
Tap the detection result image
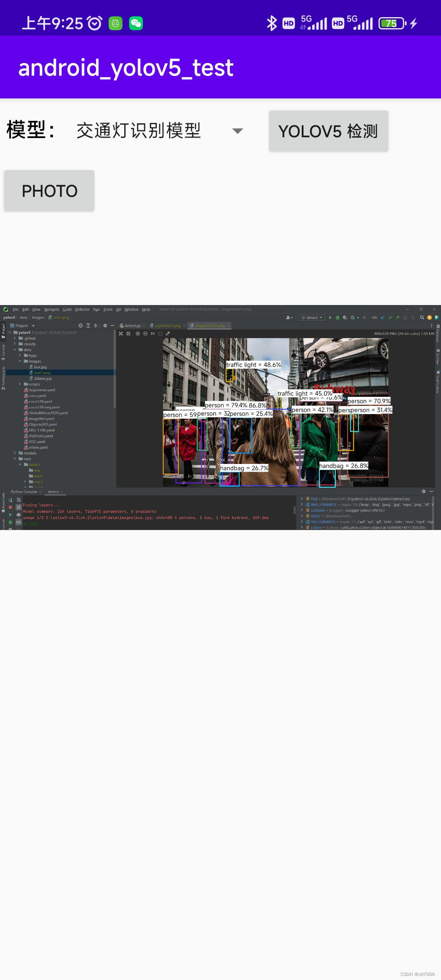click(x=220, y=417)
